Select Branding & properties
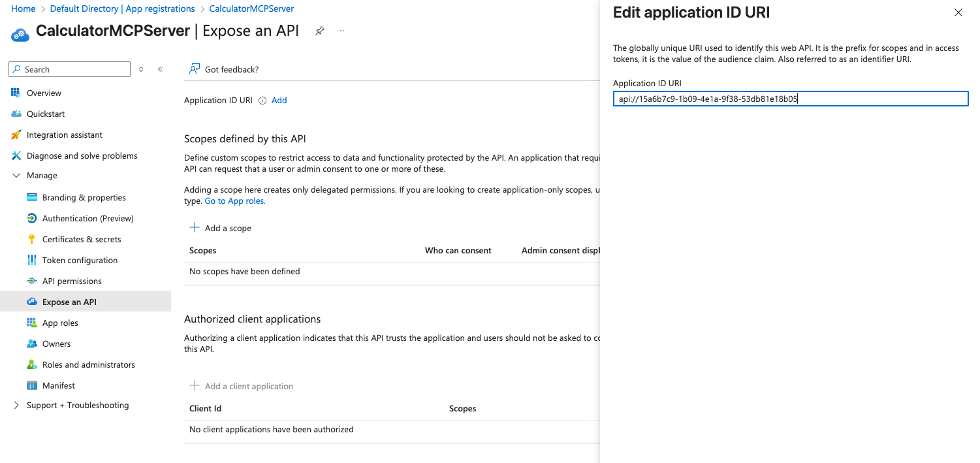Screen dimensions: 980x463 (86, 197)
